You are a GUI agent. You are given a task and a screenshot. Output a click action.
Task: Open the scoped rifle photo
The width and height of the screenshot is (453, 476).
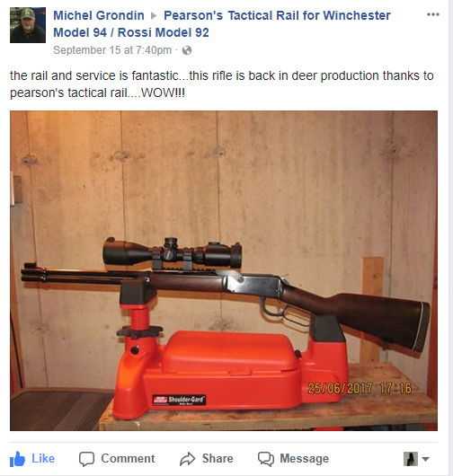click(224, 270)
